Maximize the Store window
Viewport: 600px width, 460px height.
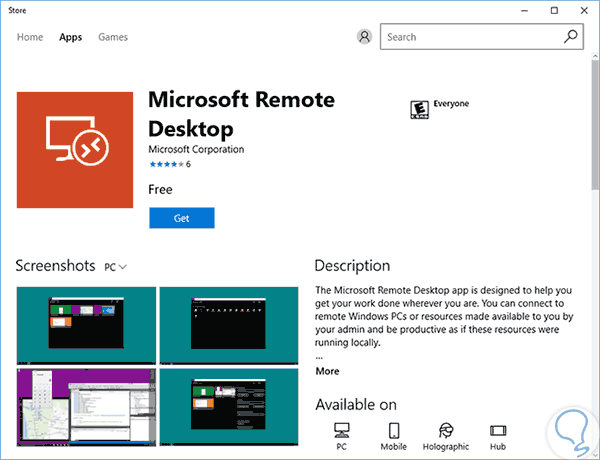pos(554,10)
